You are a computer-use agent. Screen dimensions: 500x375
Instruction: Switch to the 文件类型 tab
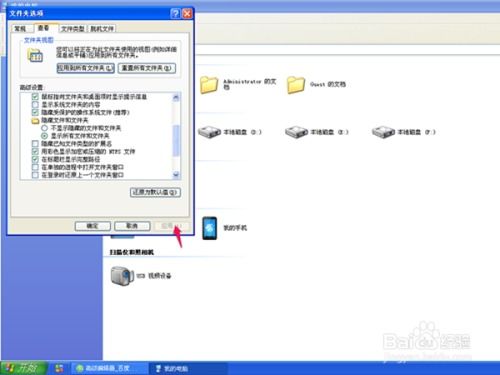72,29
